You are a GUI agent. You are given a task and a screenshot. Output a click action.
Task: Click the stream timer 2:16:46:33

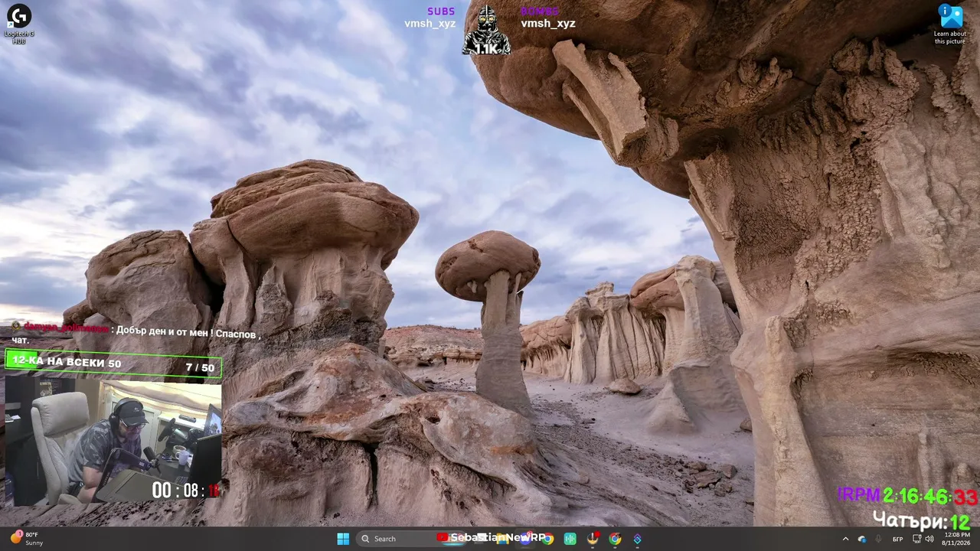click(930, 497)
